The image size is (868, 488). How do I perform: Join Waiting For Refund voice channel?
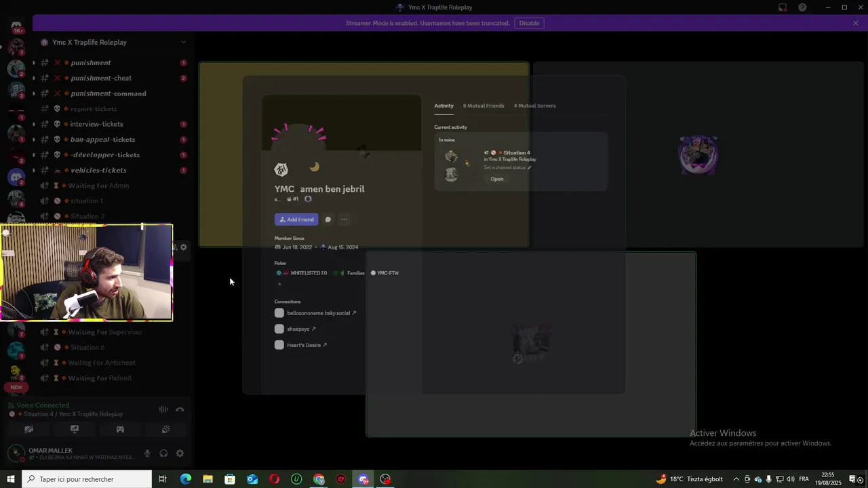click(100, 378)
